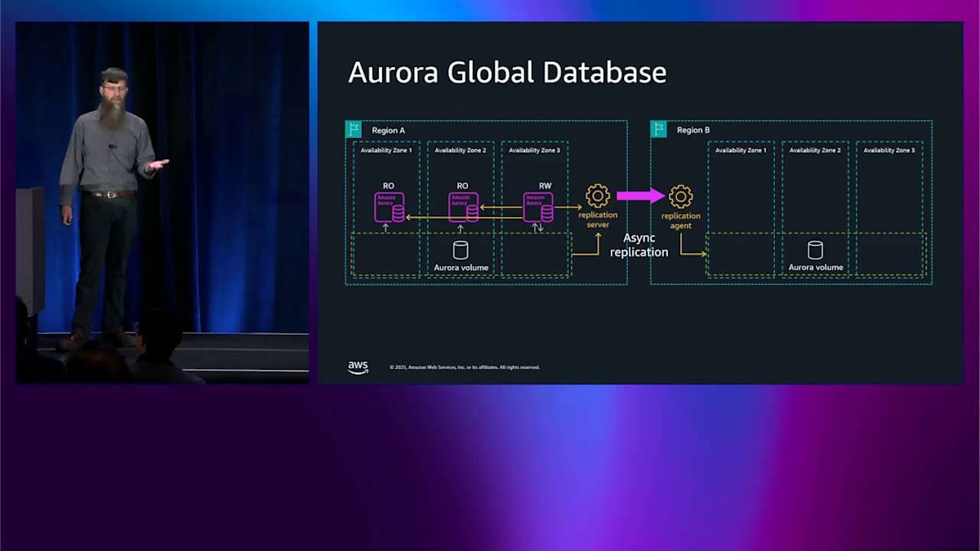
Task: Click the Aurora volume cylinder in Region B
Action: coord(815,250)
